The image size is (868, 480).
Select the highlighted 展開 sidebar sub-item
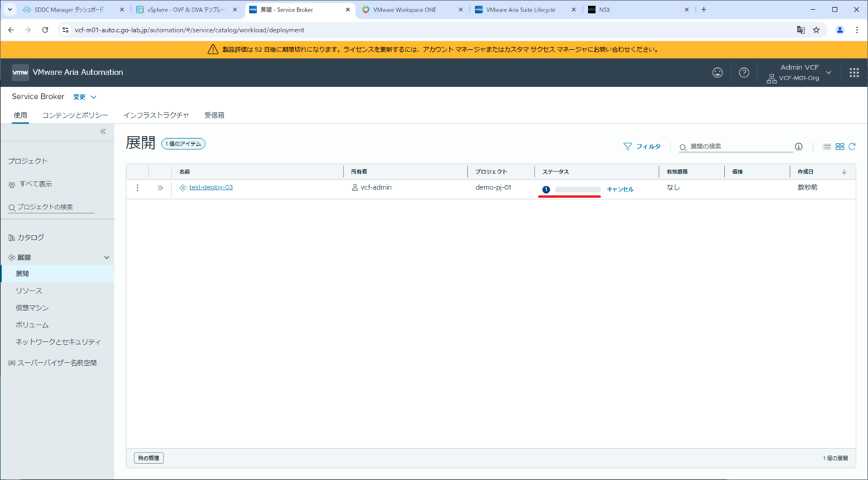57,274
